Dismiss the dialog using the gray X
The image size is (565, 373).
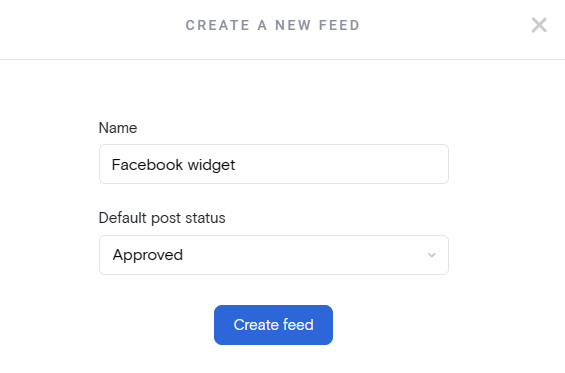(539, 25)
